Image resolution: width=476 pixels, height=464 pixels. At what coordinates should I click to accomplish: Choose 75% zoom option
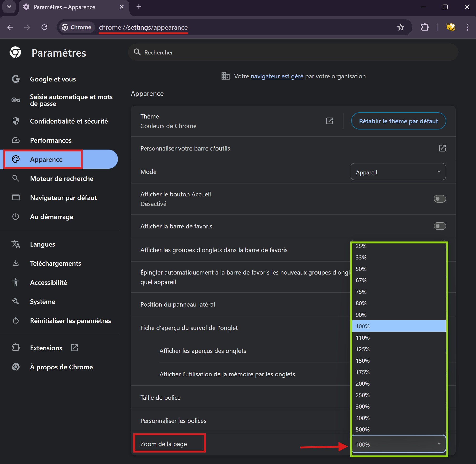[x=361, y=292]
